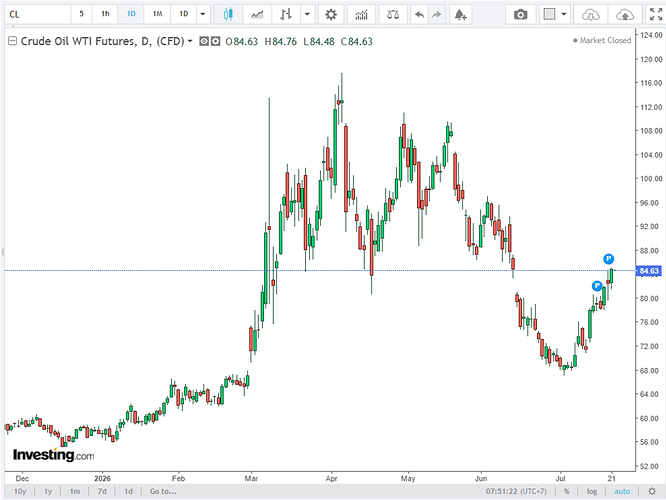The image size is (666, 500).
Task: Collapse the Crude Oil WTI Futures legend
Action: click(x=12, y=41)
